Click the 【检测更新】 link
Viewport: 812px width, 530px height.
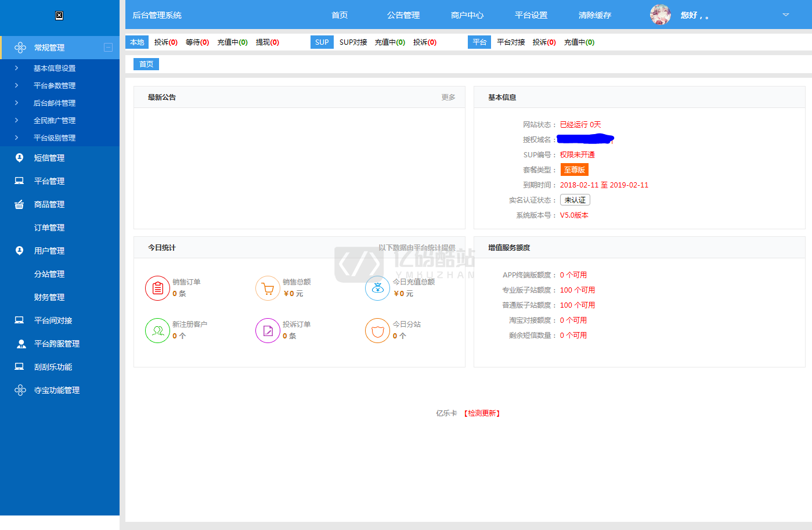[x=482, y=413]
